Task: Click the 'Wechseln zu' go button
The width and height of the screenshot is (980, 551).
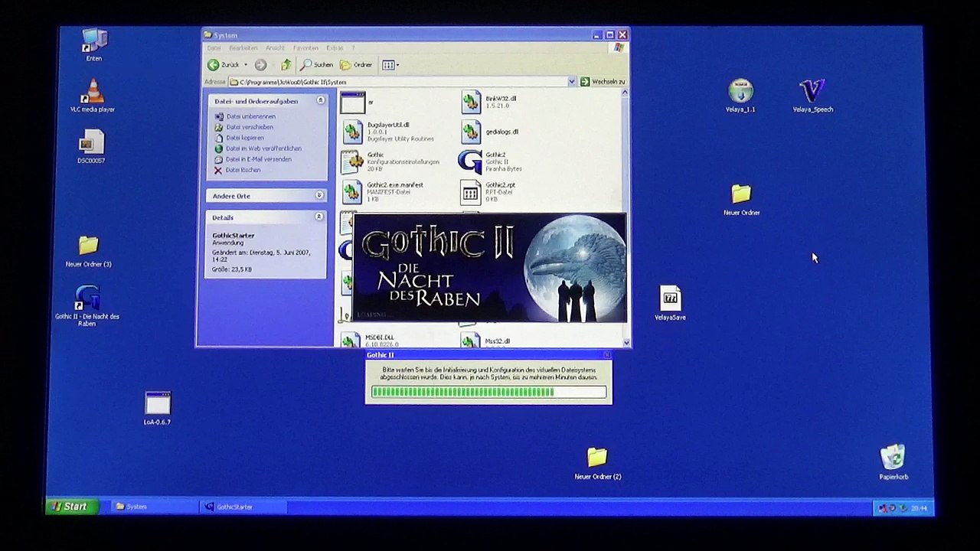Action: (603, 82)
